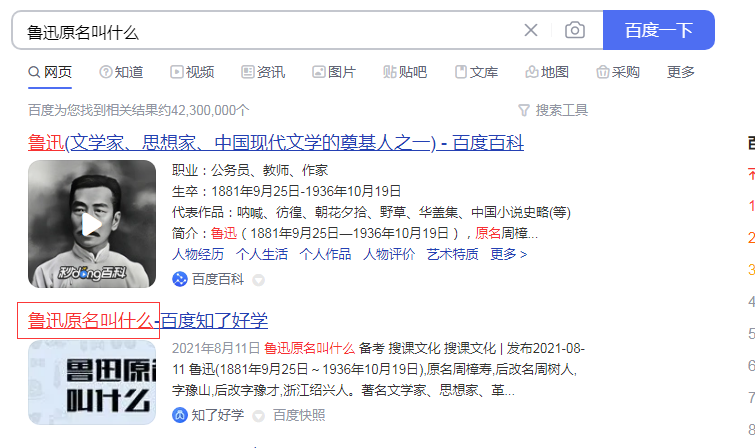Open the 个人生活 sublink
This screenshot has height=448, width=755.
point(261,254)
